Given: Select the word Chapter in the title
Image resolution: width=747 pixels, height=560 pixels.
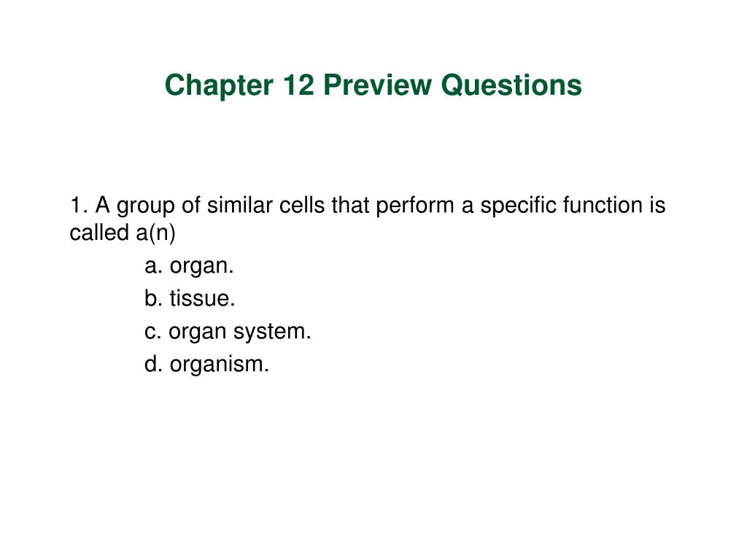Looking at the screenshot, I should tap(219, 85).
